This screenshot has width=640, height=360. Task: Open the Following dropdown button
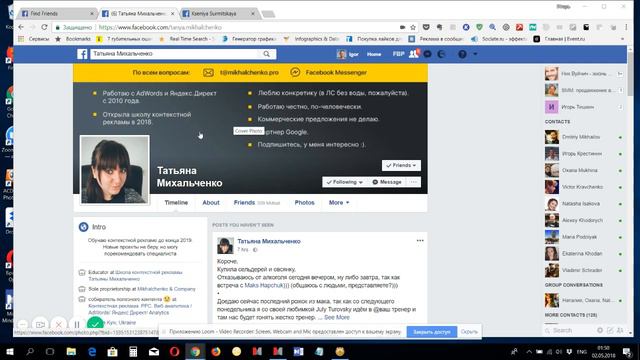tap(345, 182)
